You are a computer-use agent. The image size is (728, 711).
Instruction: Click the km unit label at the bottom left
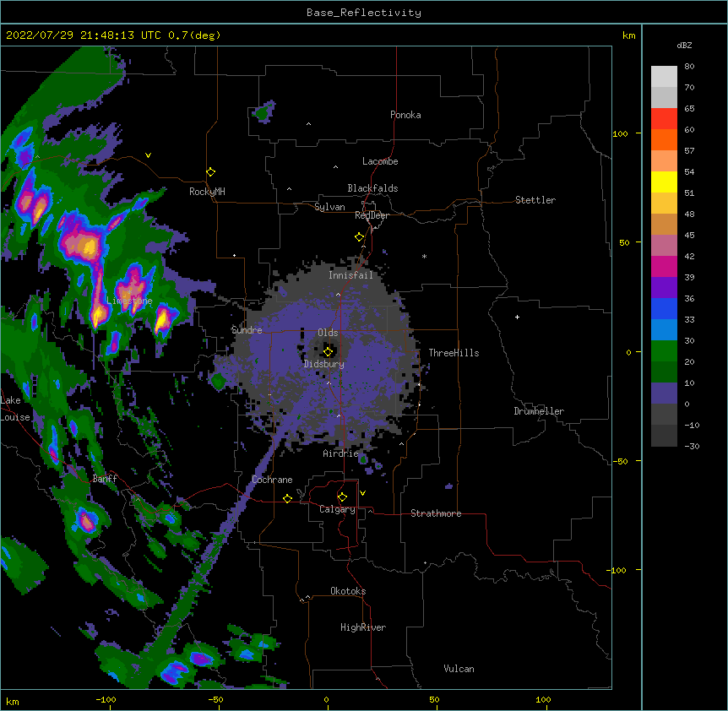point(13,701)
